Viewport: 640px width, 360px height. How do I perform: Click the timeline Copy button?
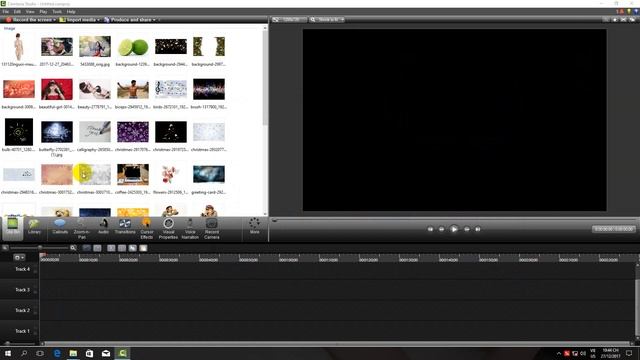point(132,248)
